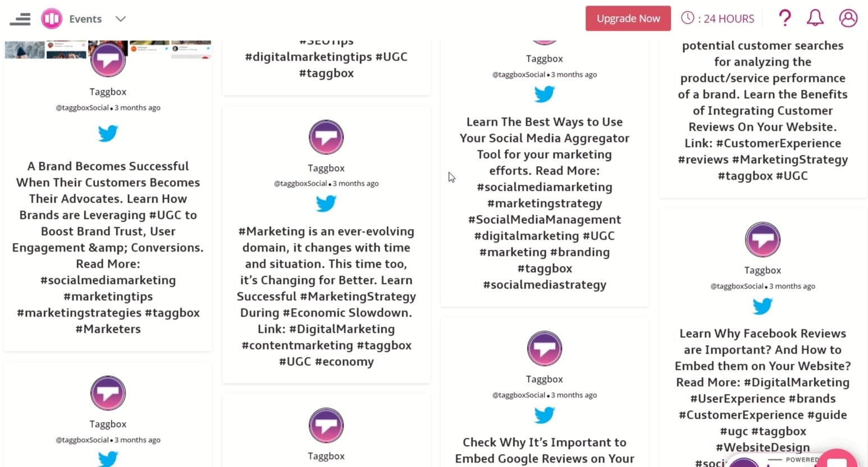Click Twitter bird on 'A Brand Becomes Successful' post

pyautogui.click(x=108, y=134)
